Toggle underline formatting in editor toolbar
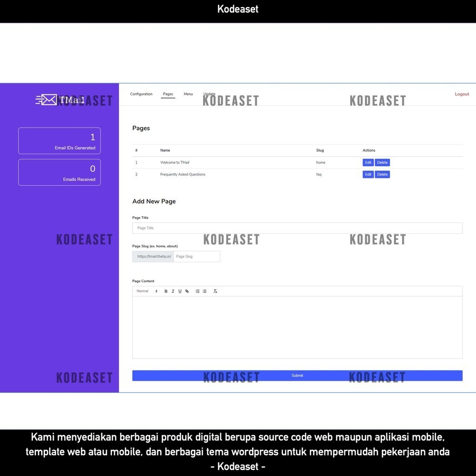 180,291
